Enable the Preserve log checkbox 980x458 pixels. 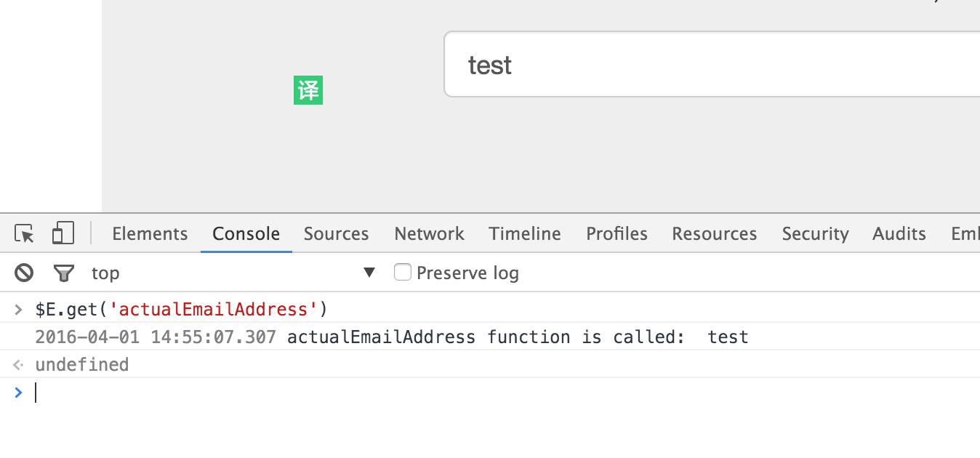403,273
